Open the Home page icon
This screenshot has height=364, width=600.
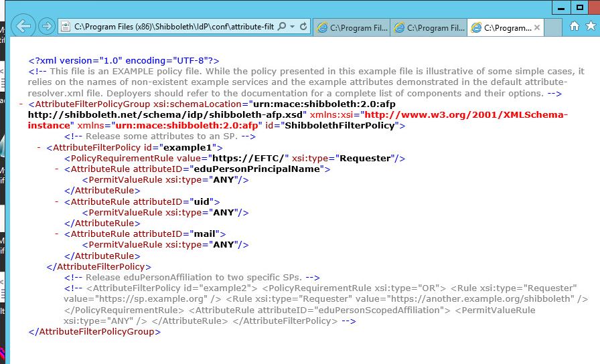click(x=575, y=26)
